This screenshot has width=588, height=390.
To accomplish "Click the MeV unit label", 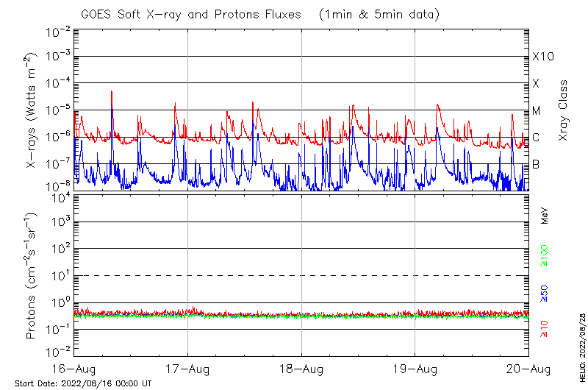I will (x=545, y=216).
